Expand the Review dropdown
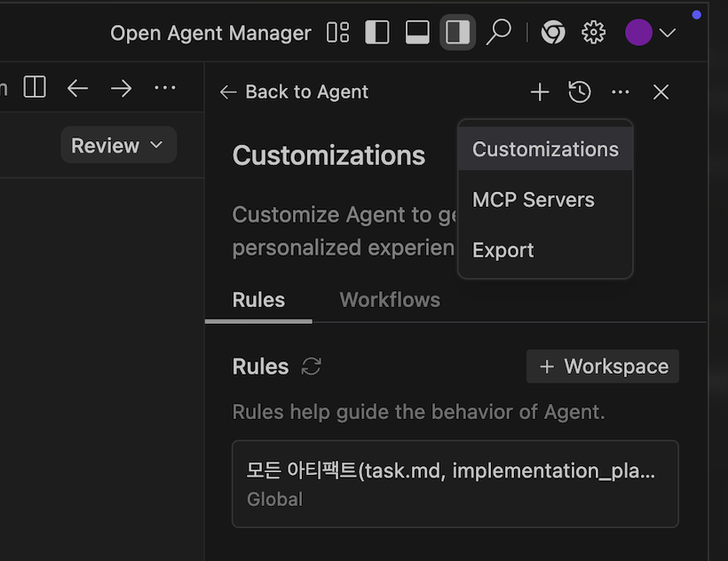 coord(118,146)
